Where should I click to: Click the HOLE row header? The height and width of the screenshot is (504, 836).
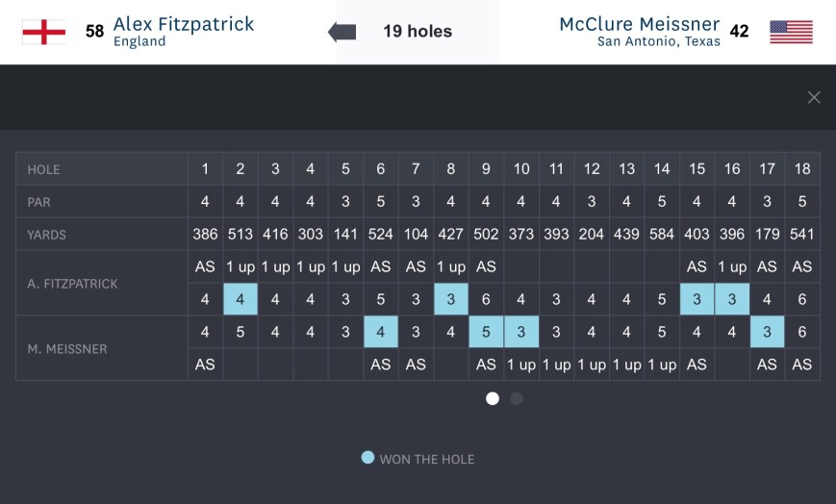coord(43,169)
